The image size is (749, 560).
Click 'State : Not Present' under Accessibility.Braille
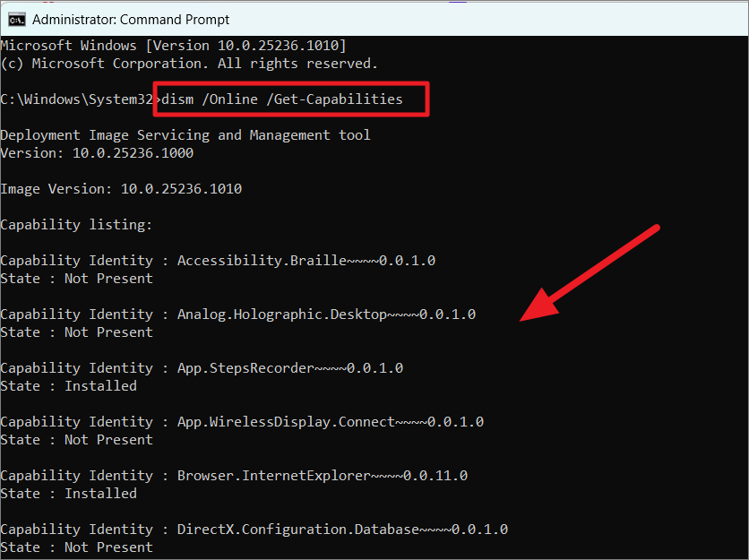pos(76,279)
